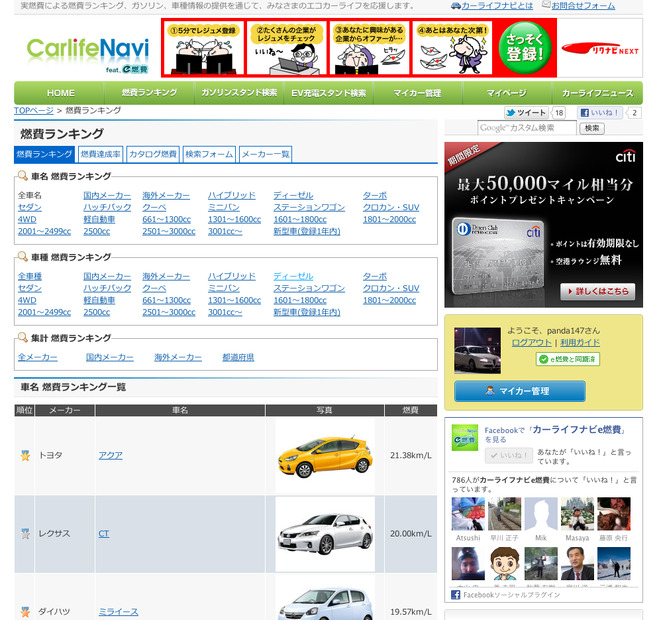Switch to the 検索フォーム tab
Viewport: 661px width, 620px height.
point(209,154)
